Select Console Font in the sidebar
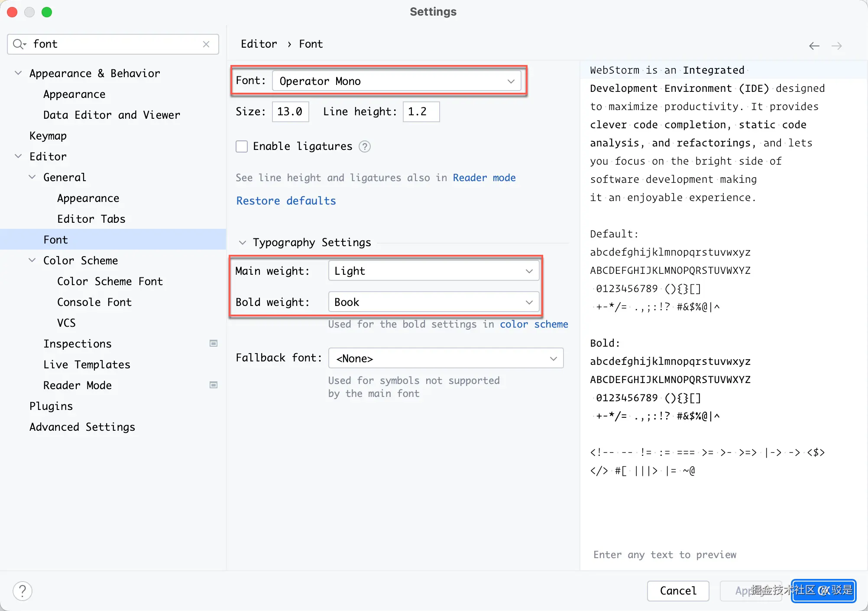868x611 pixels. [94, 302]
